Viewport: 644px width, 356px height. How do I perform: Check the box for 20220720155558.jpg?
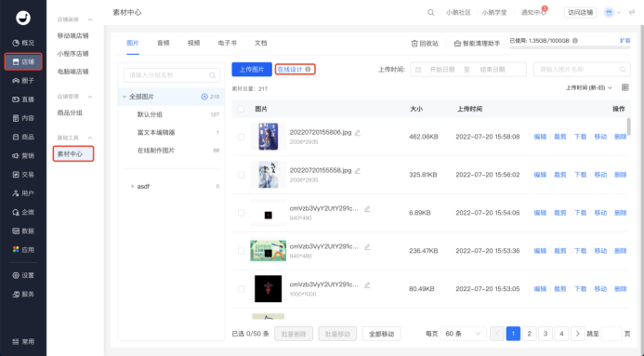coord(241,175)
